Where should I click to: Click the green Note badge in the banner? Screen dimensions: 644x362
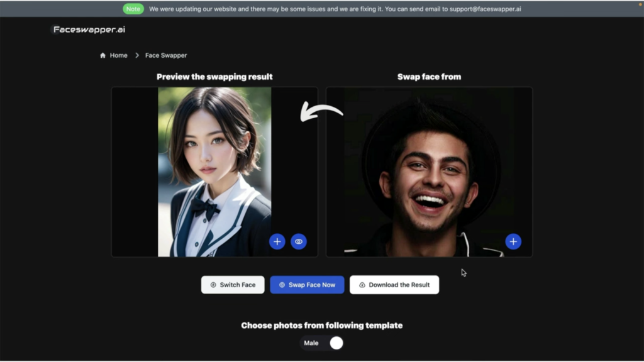pos(133,9)
